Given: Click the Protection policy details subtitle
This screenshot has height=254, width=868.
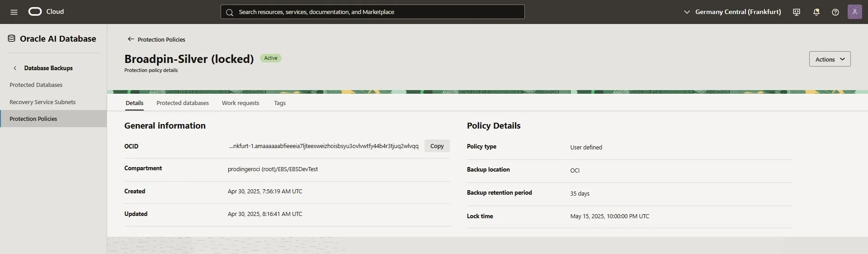Looking at the screenshot, I should tap(151, 70).
